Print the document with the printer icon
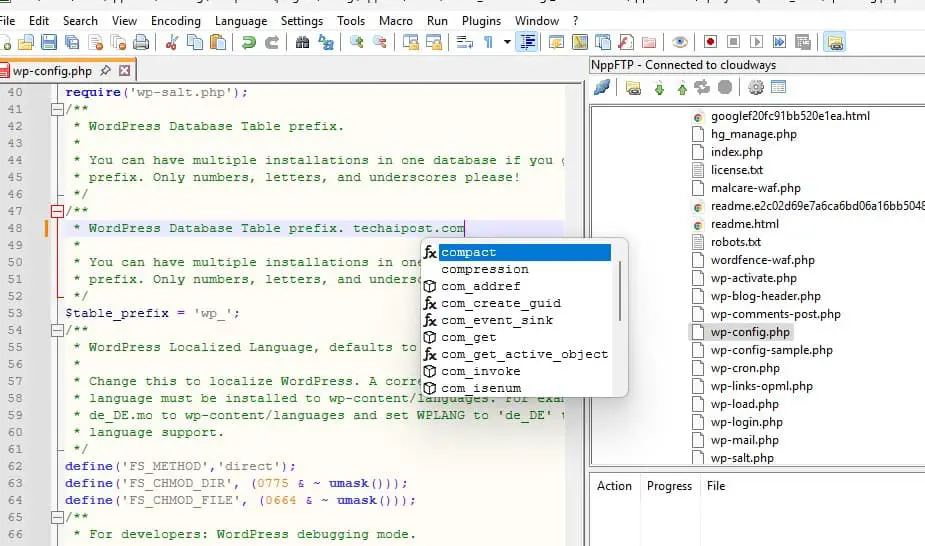 tap(141, 42)
